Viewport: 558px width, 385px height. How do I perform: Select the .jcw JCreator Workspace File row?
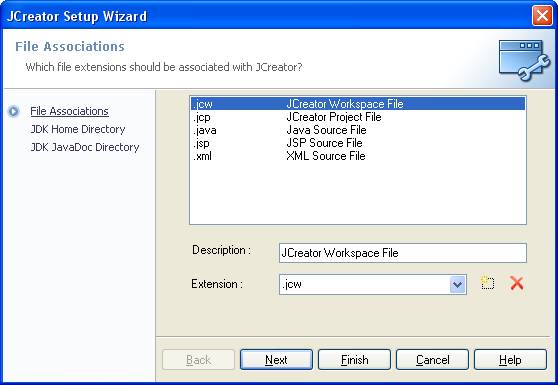(358, 104)
